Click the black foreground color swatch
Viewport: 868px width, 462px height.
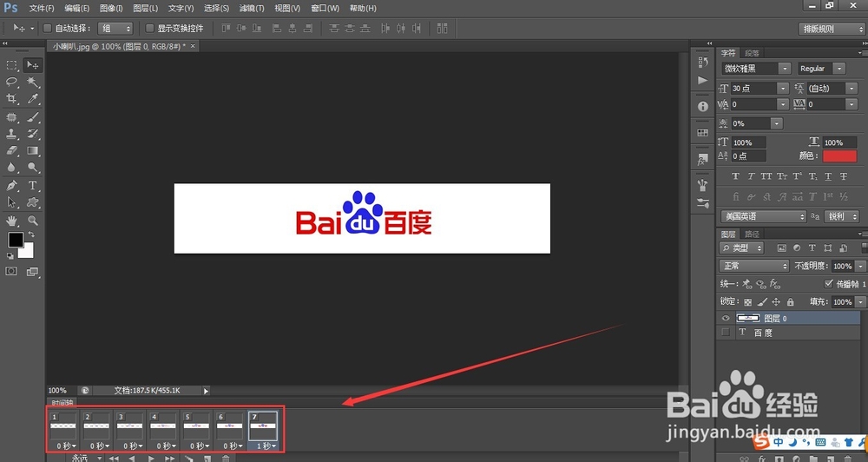pyautogui.click(x=16, y=240)
